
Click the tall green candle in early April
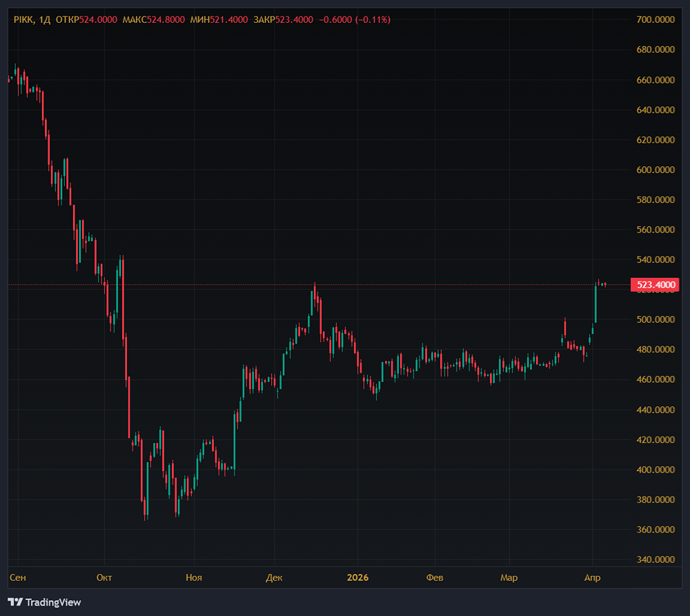click(x=595, y=304)
